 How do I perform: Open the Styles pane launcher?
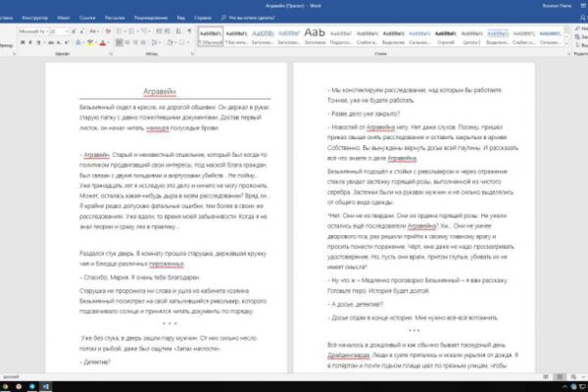pyautogui.click(x=568, y=54)
